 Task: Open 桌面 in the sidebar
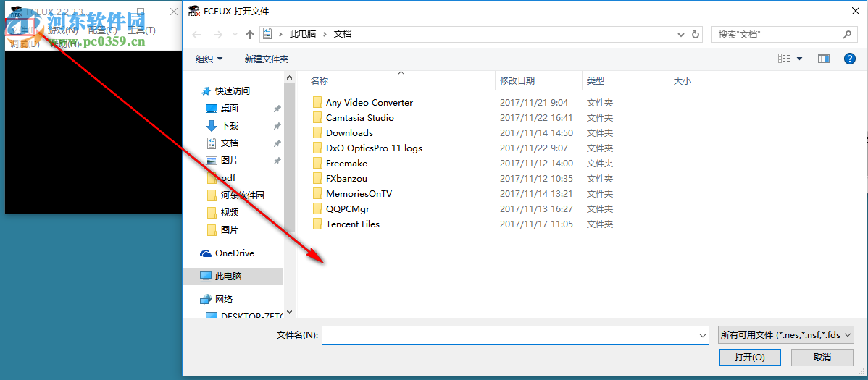(x=229, y=109)
